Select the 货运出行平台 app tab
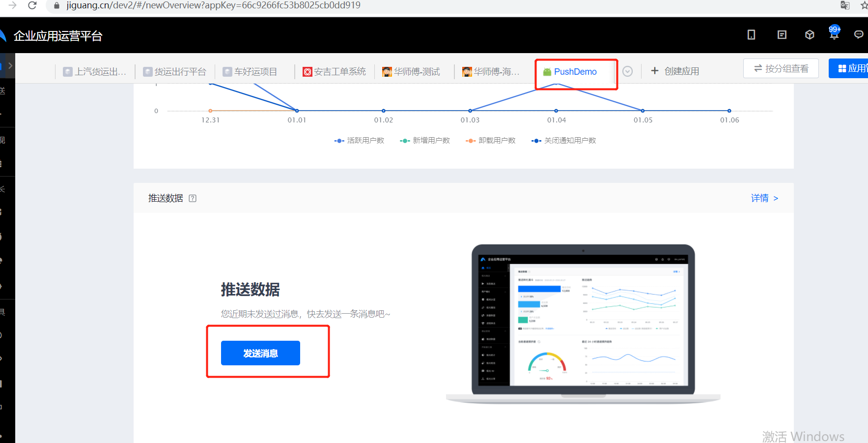This screenshot has width=868, height=443. 175,72
